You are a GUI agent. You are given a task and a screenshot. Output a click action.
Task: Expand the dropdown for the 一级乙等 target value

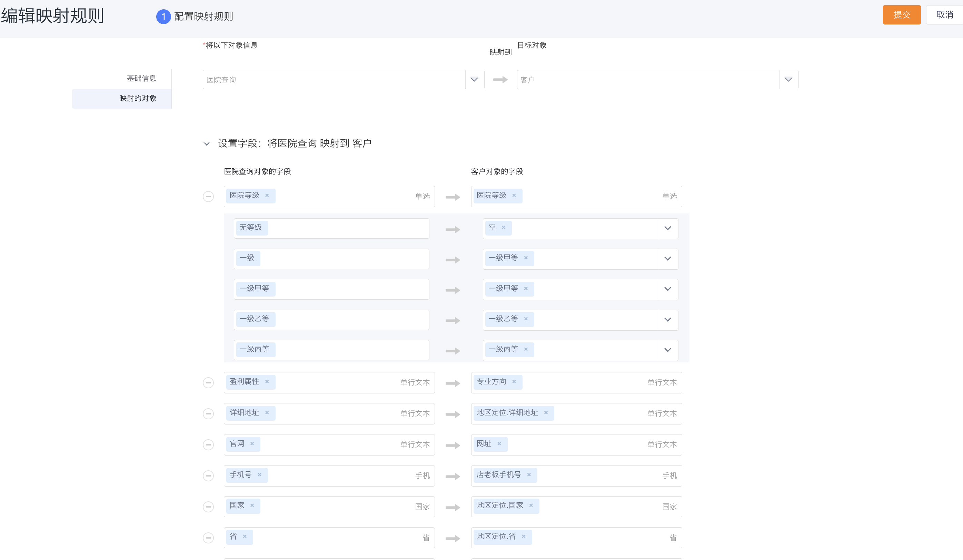(x=668, y=320)
